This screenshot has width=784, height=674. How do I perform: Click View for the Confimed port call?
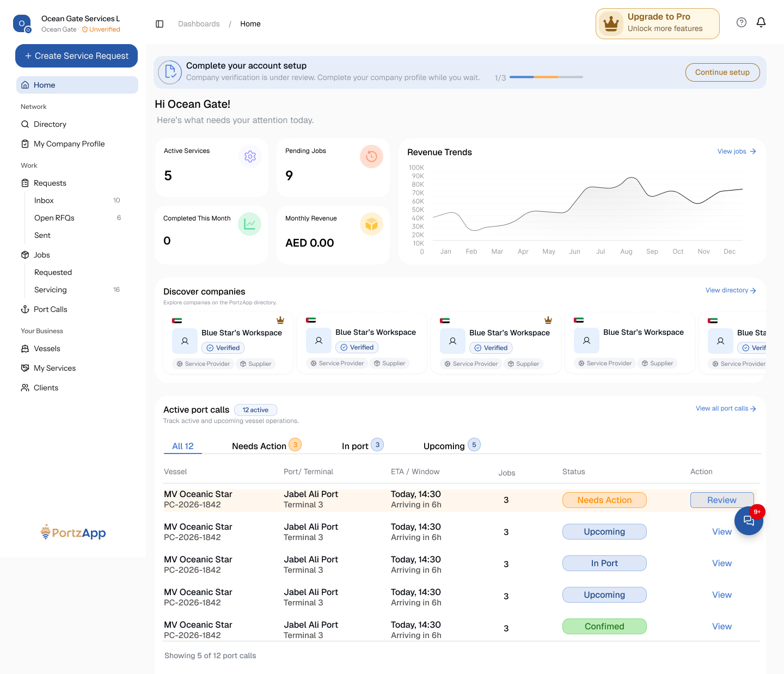click(x=722, y=627)
